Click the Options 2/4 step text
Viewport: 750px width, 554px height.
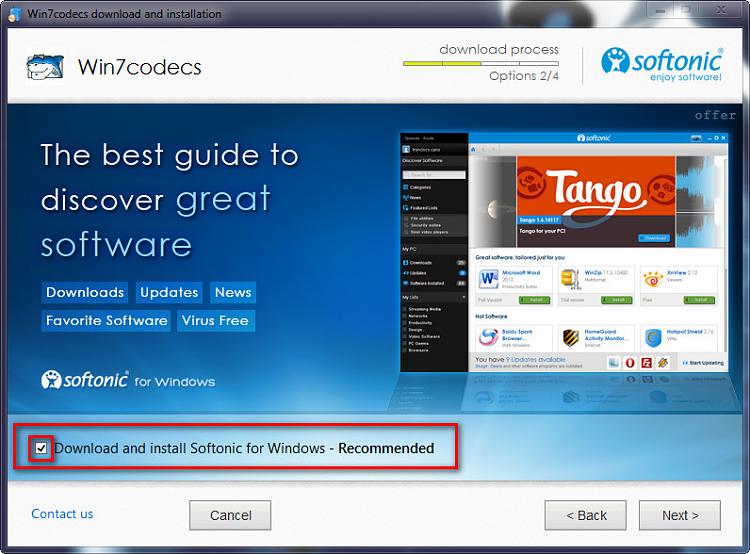524,76
